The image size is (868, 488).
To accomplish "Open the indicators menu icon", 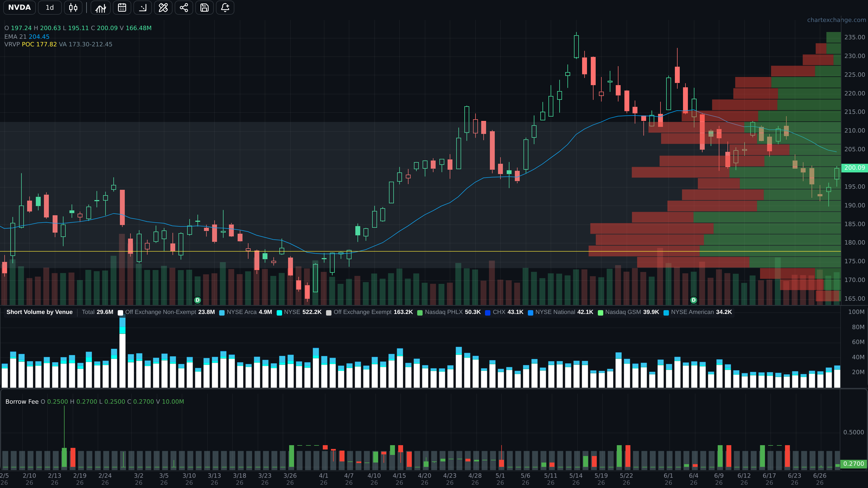I will pyautogui.click(x=100, y=7).
